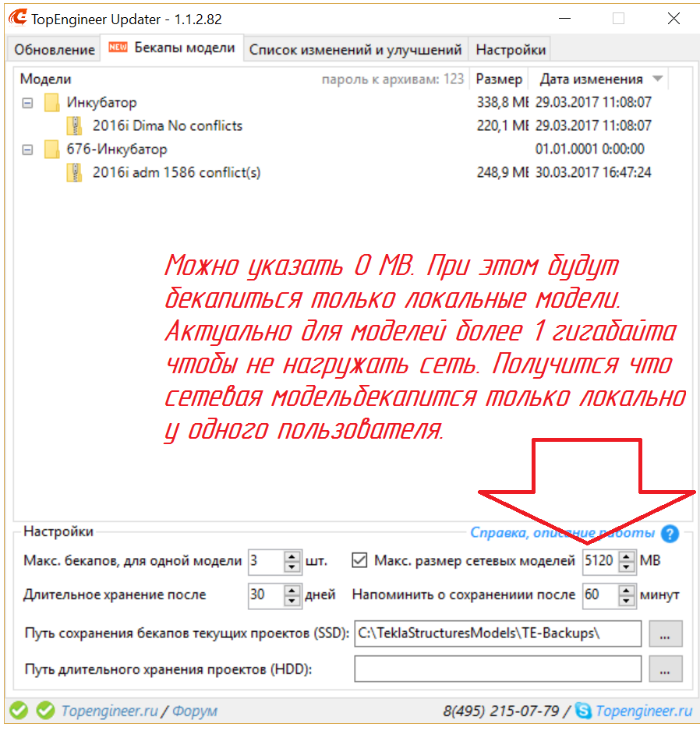The image size is (700, 734).
Task: Click the max backups number field
Action: coord(266,561)
